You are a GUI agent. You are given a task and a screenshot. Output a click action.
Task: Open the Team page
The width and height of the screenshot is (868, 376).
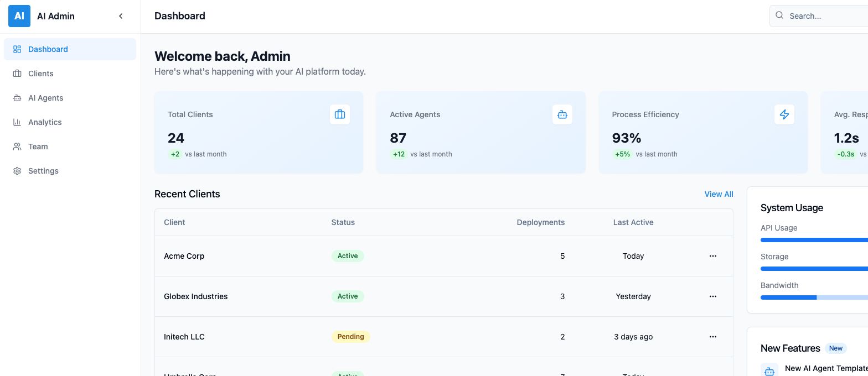pyautogui.click(x=70, y=147)
